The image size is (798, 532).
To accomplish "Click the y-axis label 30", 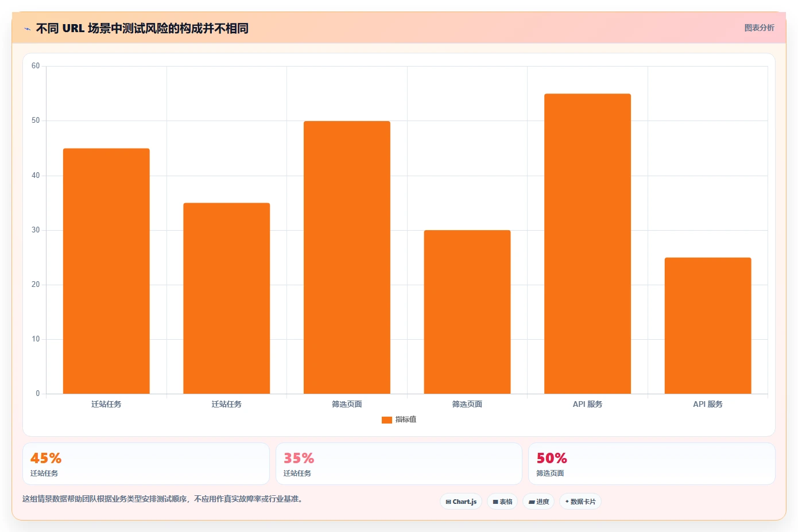I will (x=36, y=230).
